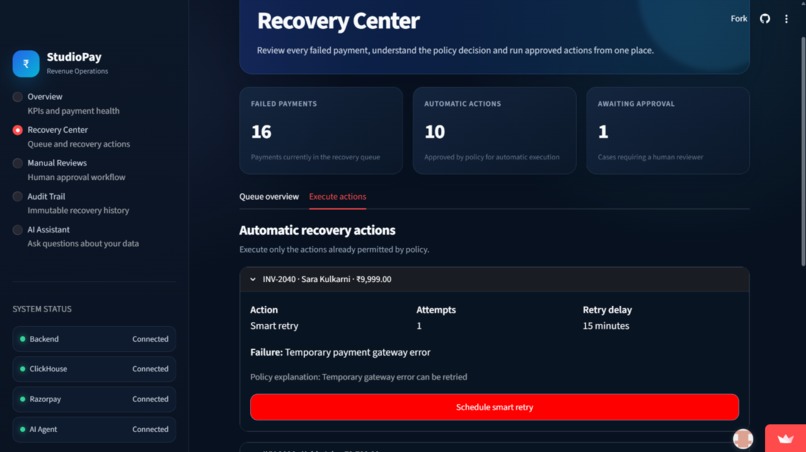Click the Failed Payments card showing 16

(x=321, y=131)
